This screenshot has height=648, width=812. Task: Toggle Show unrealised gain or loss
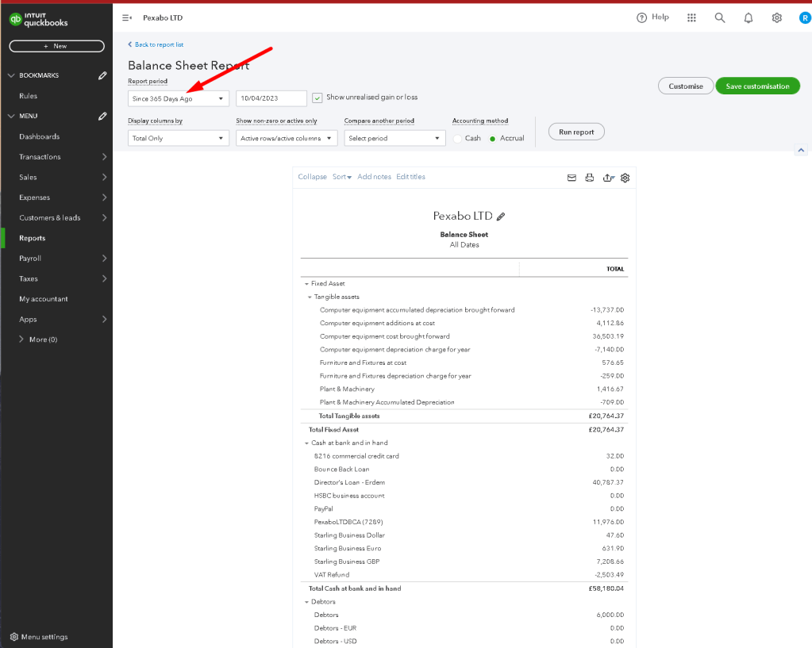(317, 98)
